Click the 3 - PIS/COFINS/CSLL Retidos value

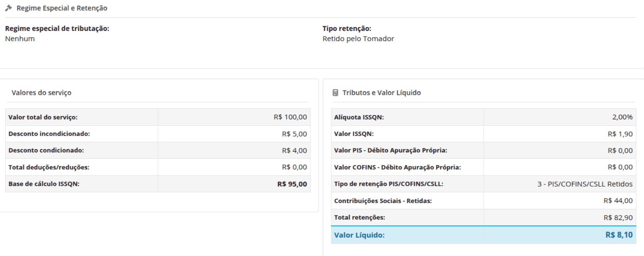(585, 184)
